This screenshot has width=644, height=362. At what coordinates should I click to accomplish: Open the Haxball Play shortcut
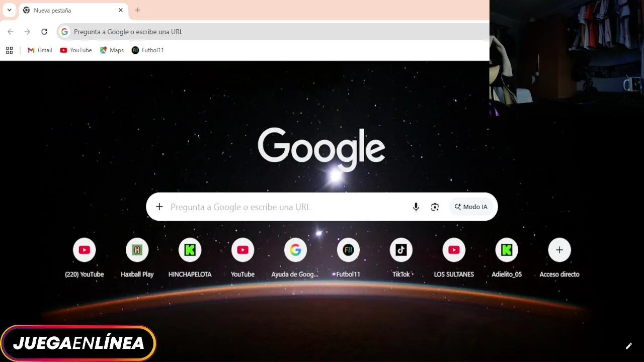pos(137,258)
